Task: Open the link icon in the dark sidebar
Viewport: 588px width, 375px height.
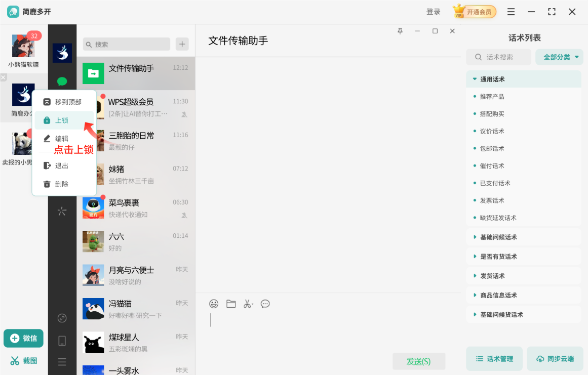Action: pyautogui.click(x=62, y=318)
